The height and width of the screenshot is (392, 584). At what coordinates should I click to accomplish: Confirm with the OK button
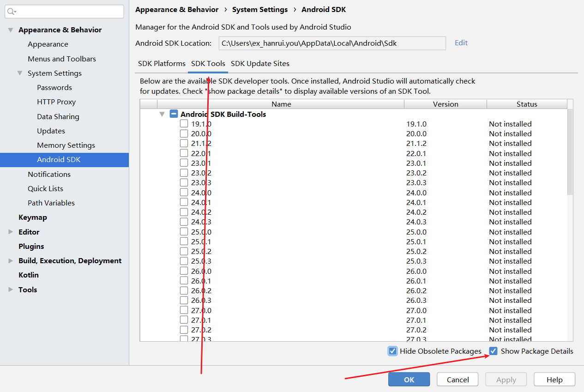tap(409, 380)
